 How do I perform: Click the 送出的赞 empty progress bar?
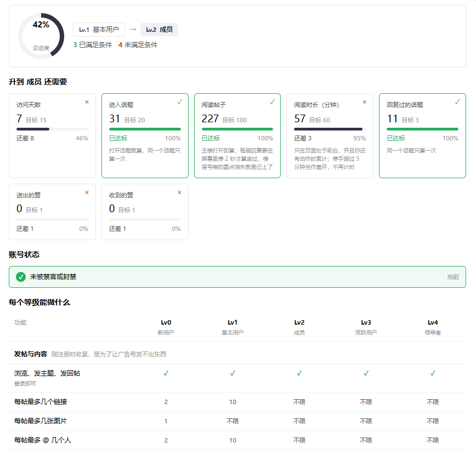pos(52,219)
